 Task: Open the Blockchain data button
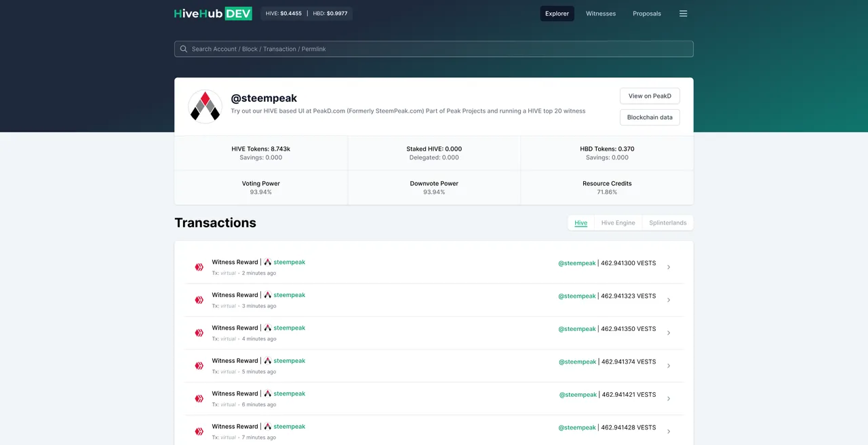[650, 117]
